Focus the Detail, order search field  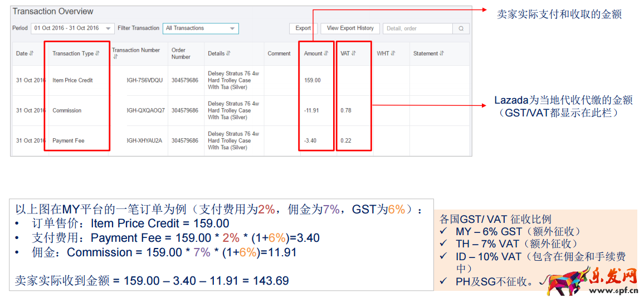click(x=418, y=28)
